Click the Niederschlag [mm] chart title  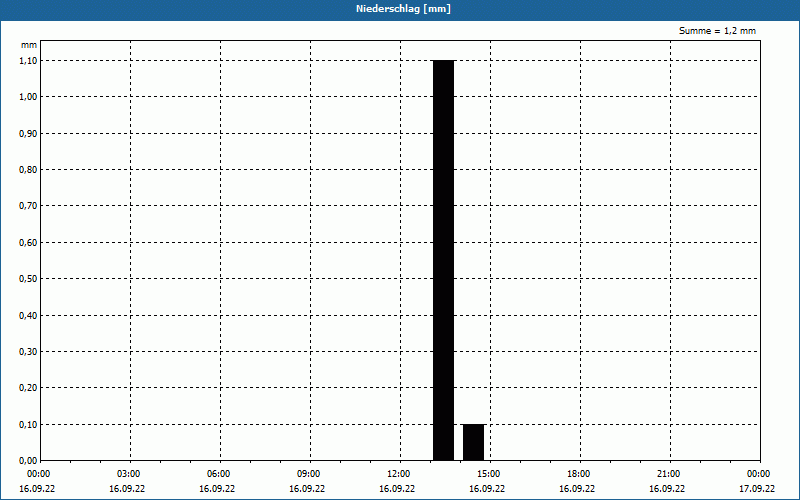point(403,9)
